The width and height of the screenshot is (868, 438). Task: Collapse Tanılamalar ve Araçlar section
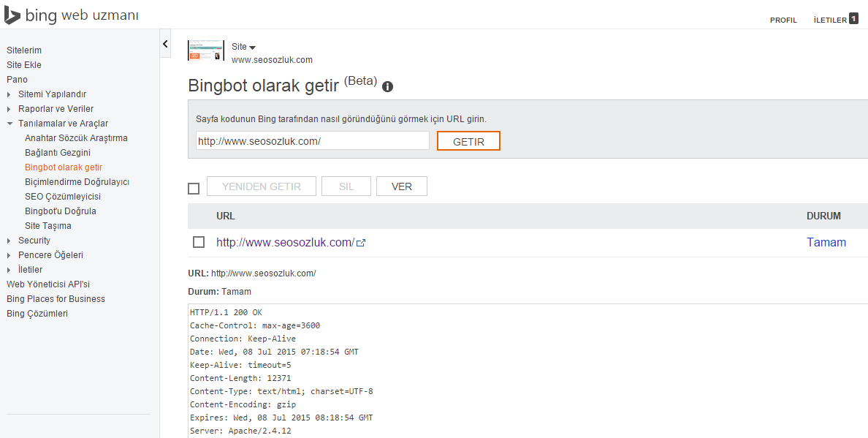(x=9, y=124)
